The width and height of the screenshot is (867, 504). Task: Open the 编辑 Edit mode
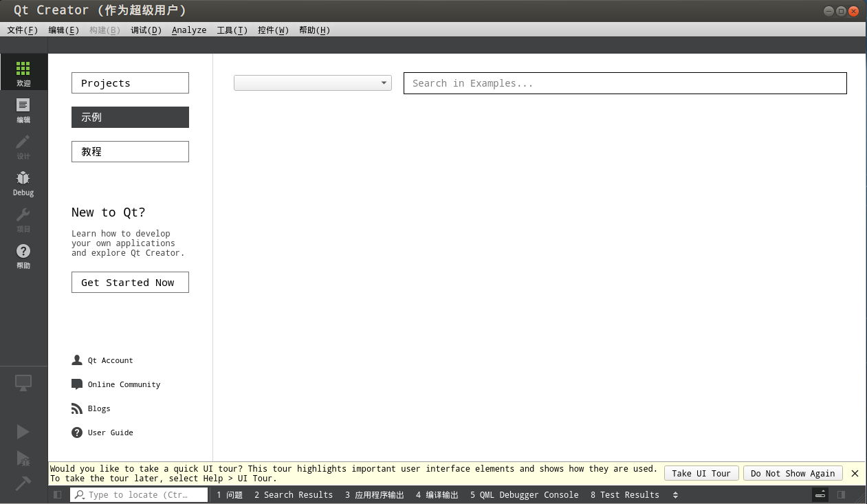[23, 110]
